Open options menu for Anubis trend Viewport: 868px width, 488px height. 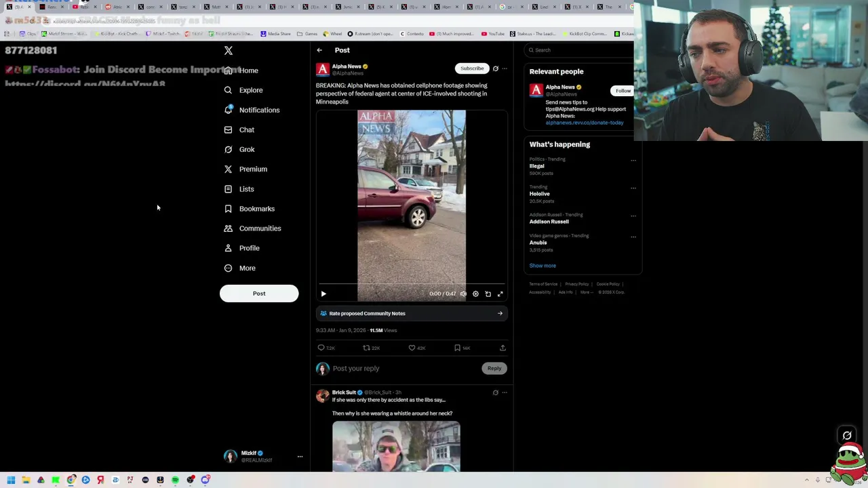click(633, 237)
